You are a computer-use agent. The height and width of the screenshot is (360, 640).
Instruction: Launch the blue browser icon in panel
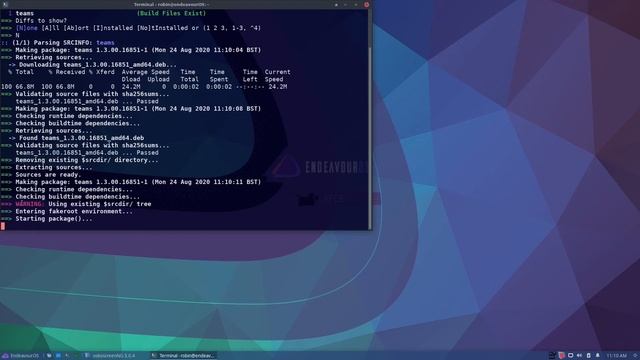[58, 356]
